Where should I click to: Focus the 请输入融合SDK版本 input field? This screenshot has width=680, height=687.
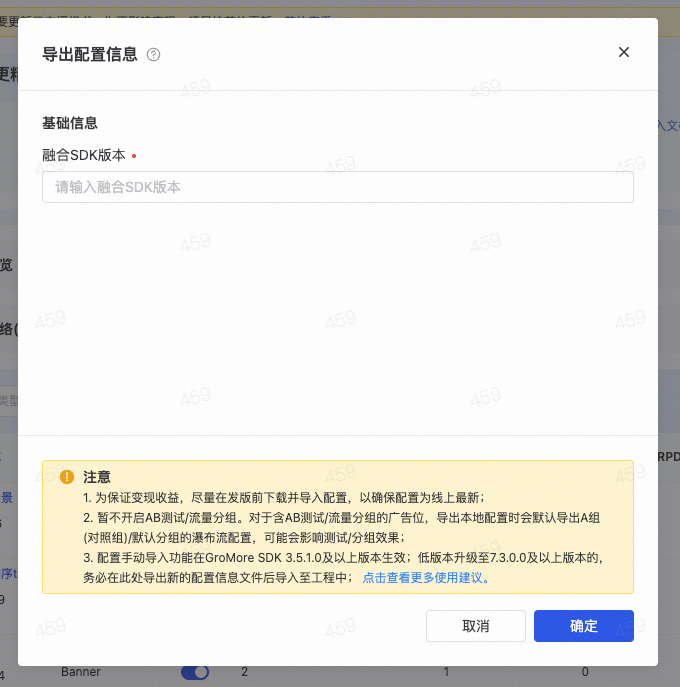point(337,187)
